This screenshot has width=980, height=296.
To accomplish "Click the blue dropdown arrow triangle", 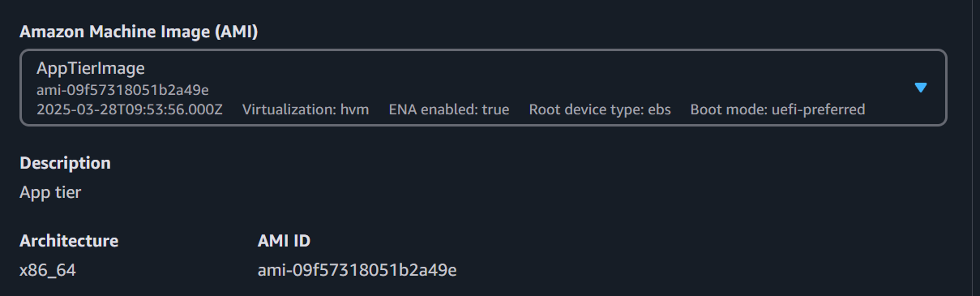I will tap(920, 88).
